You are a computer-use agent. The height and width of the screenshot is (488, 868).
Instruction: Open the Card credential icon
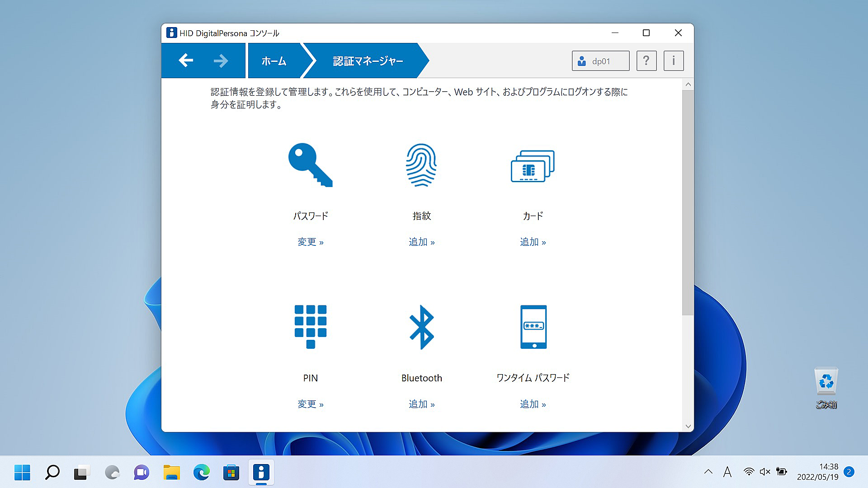[533, 166]
